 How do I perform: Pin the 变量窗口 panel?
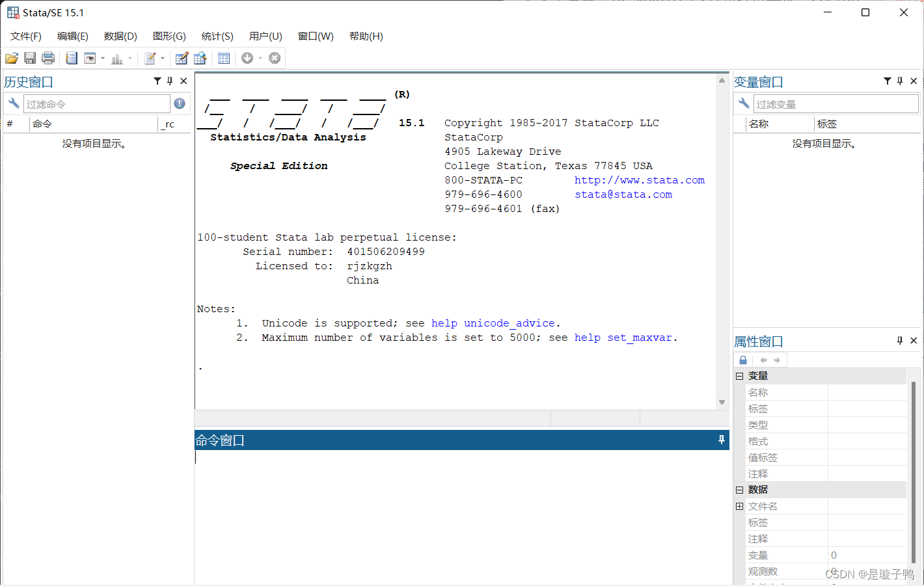900,81
